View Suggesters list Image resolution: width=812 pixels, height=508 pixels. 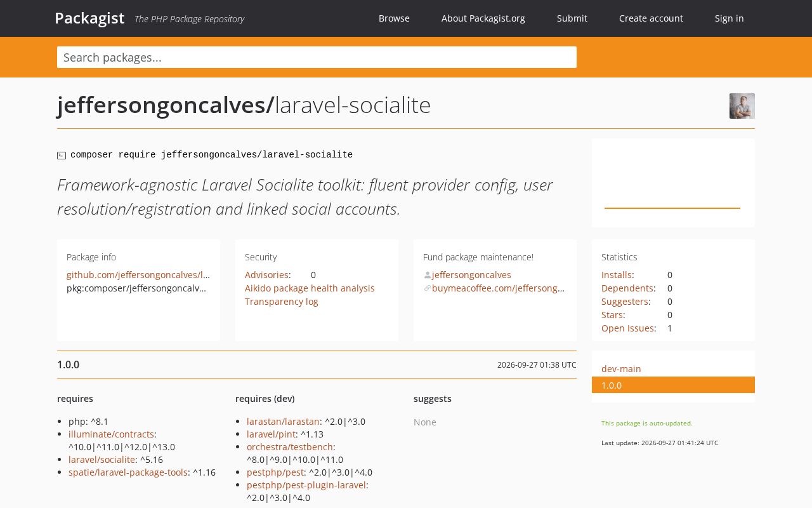[x=625, y=302]
